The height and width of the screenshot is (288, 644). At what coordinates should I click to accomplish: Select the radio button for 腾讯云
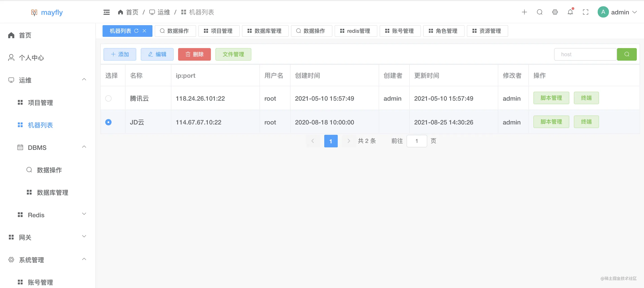click(x=108, y=98)
